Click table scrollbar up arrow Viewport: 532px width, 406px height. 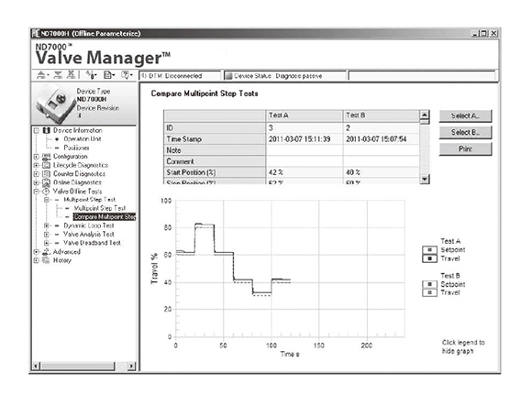[425, 115]
